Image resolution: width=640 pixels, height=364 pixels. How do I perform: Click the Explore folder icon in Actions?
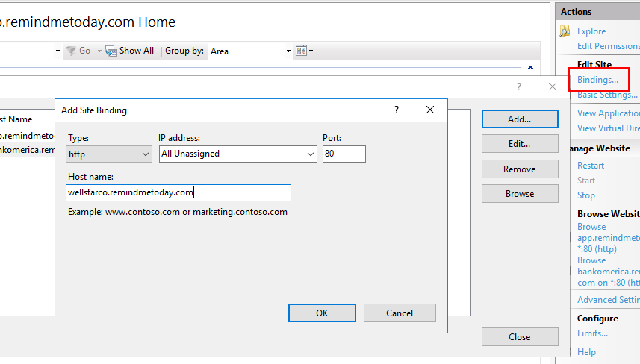pyautogui.click(x=565, y=31)
